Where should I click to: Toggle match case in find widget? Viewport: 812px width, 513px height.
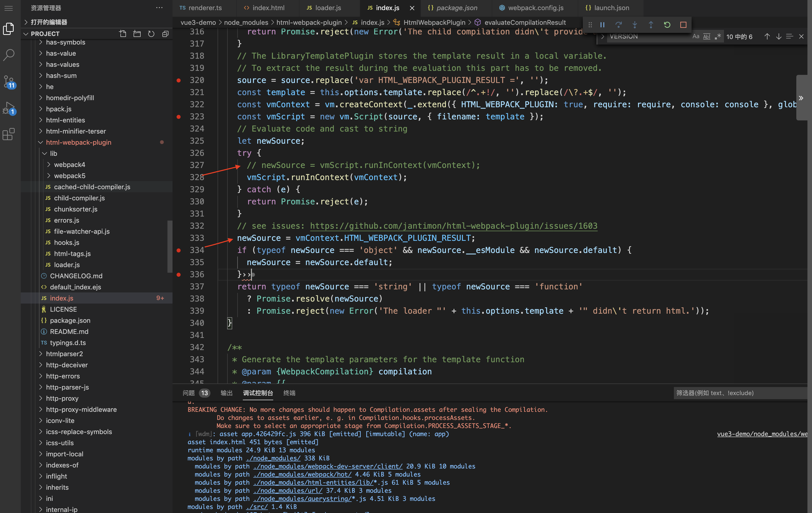tap(696, 36)
